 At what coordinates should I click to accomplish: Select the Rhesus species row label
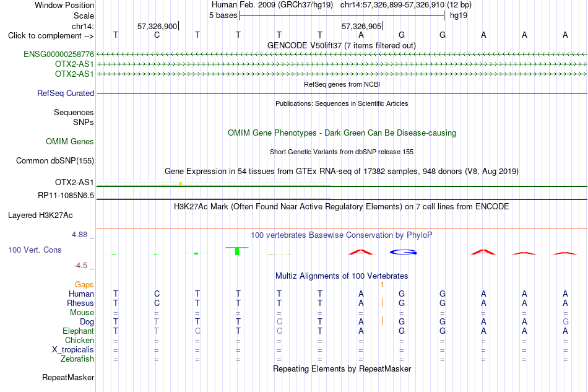pyautogui.click(x=80, y=303)
